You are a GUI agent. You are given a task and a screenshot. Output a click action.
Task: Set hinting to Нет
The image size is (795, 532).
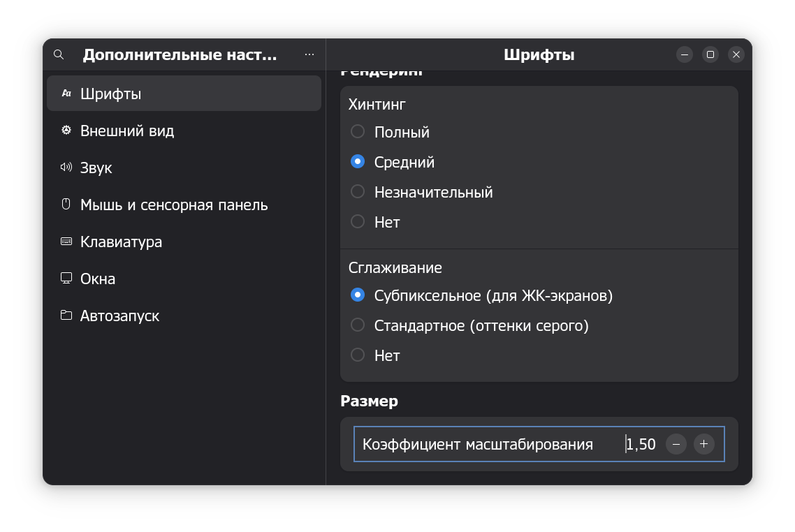click(358, 222)
